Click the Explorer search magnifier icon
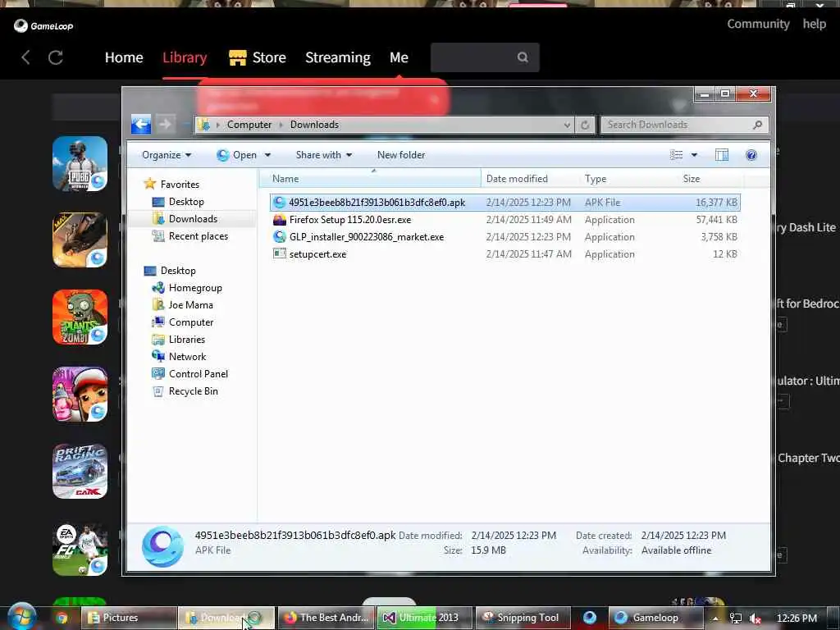This screenshot has width=840, height=630. point(757,125)
